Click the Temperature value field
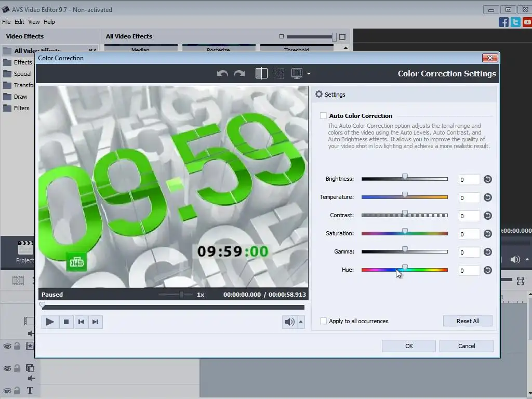 [x=469, y=198]
